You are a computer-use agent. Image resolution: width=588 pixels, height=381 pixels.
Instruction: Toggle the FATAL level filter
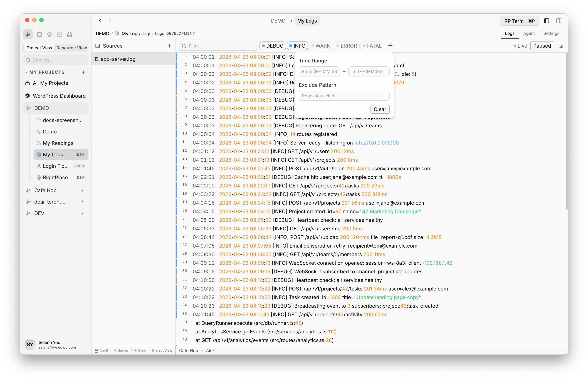coord(372,46)
